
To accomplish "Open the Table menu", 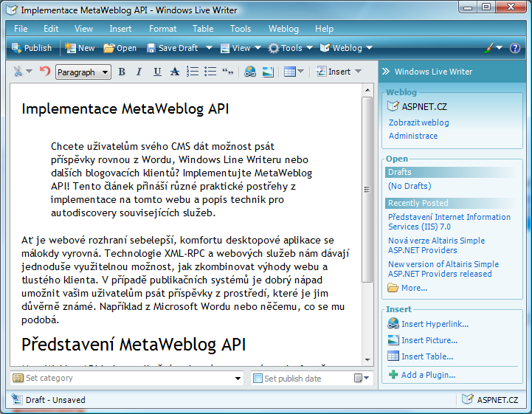I will click(x=203, y=29).
